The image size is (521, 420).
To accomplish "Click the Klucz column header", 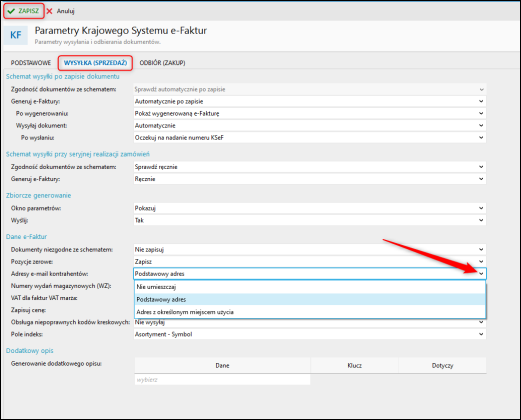I will pos(354,366).
